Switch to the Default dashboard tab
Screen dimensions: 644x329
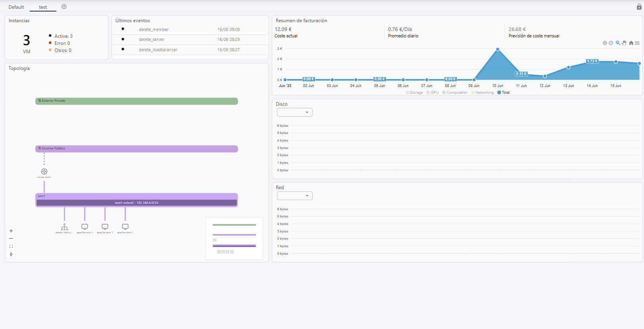pyautogui.click(x=16, y=7)
